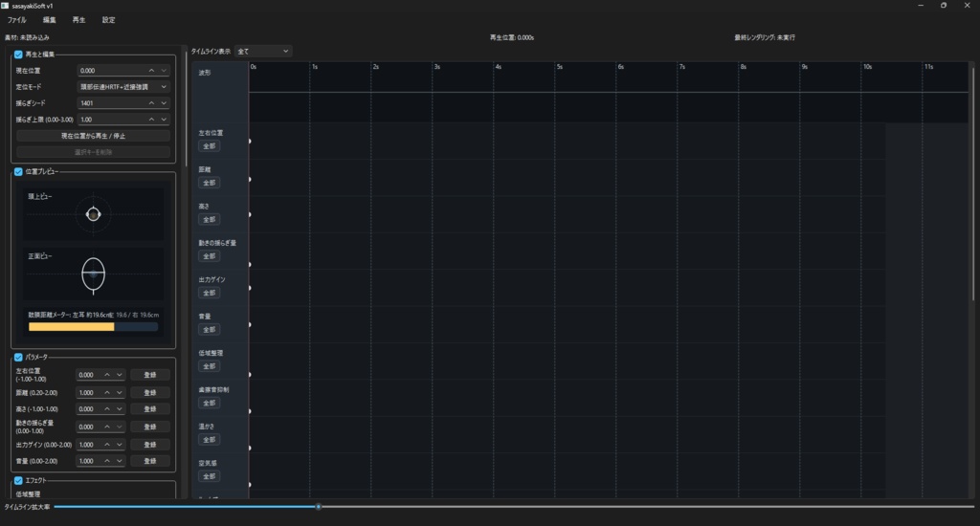
Task: Step down the 音量 parameter value
Action: 120,461
